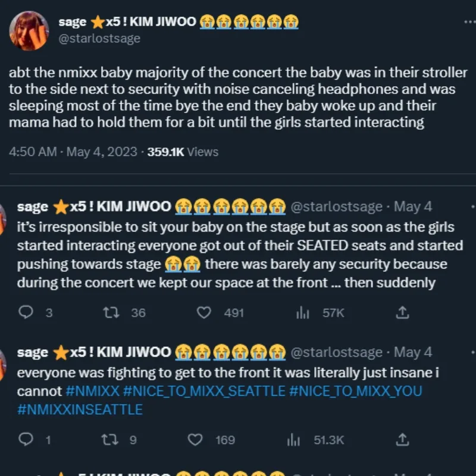Open more options on the third tweet
The image size is (476, 476).
(x=472, y=352)
